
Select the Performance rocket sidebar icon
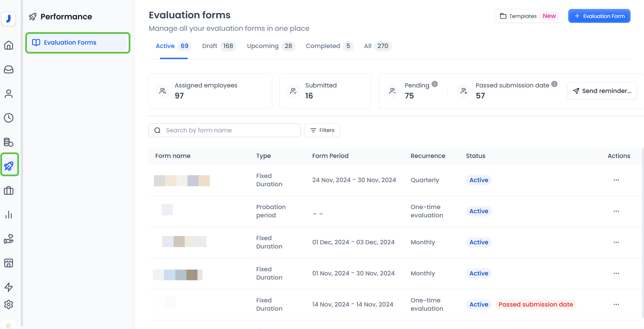tap(9, 166)
